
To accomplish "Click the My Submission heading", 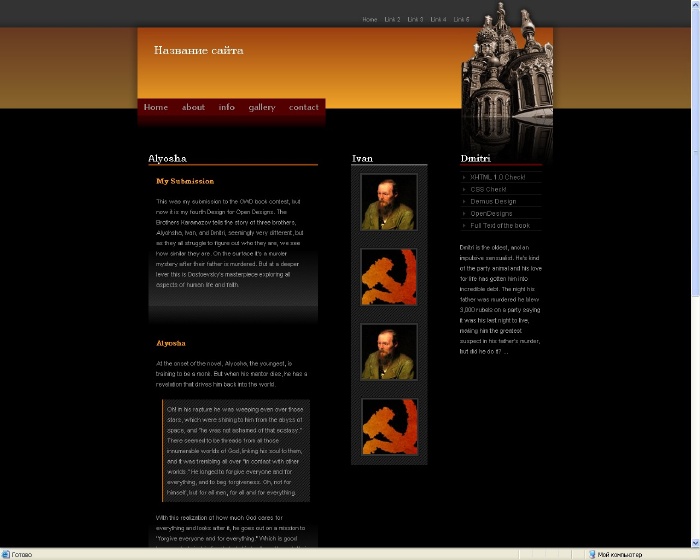I will (x=185, y=181).
